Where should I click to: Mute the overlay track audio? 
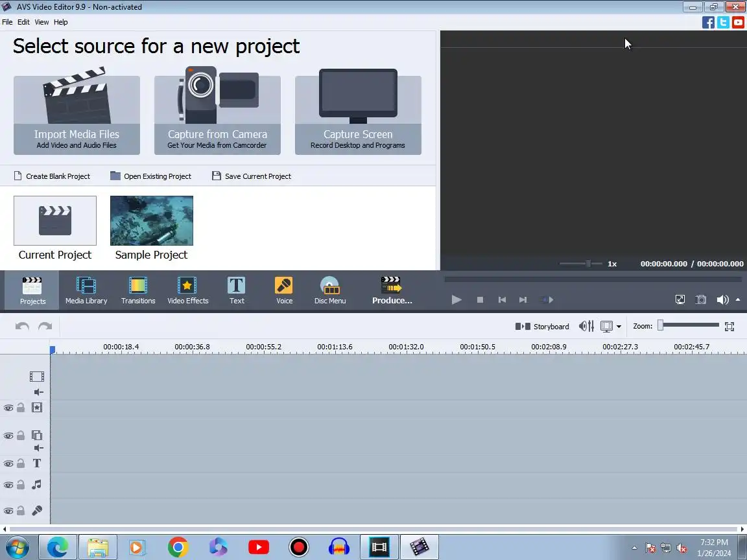click(39, 448)
